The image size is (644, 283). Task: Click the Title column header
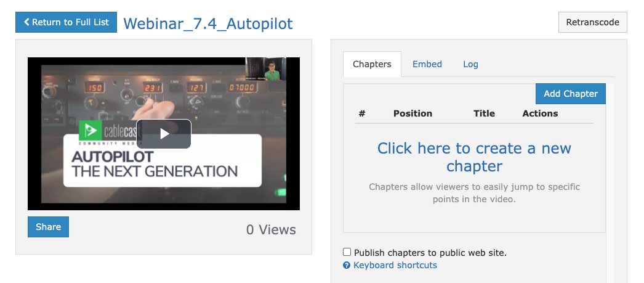(x=484, y=113)
